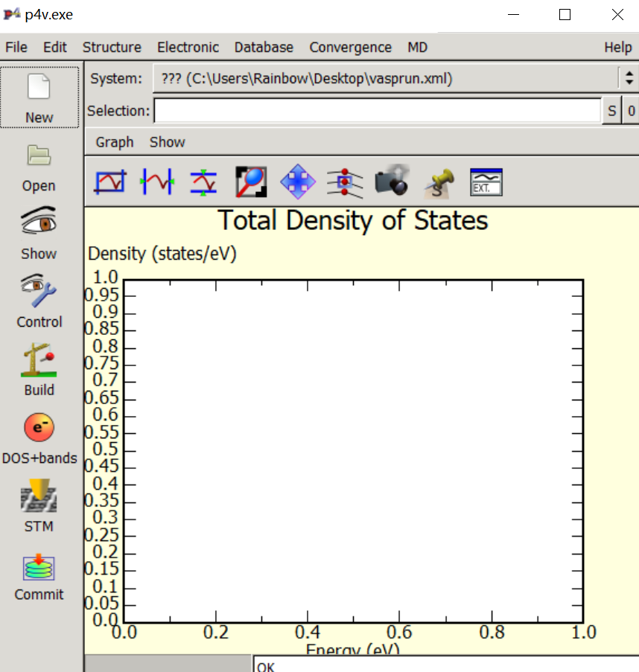Select the blue four-arrow move tool
This screenshot has width=639, height=672.
[298, 182]
